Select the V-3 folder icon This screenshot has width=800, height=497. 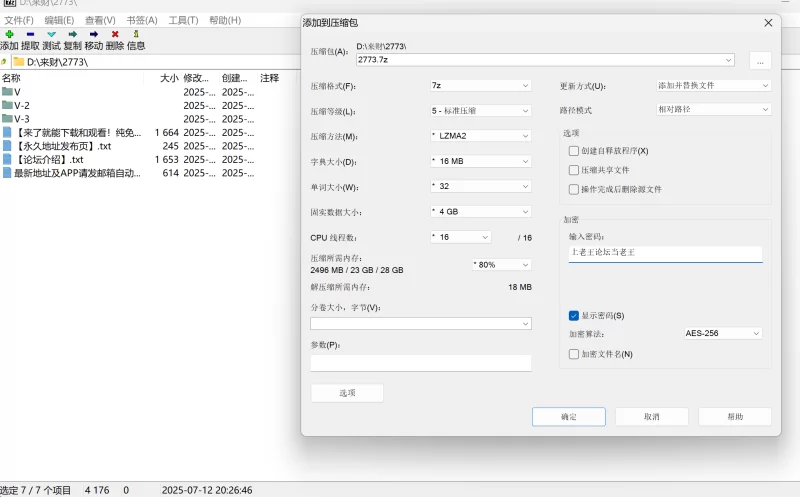7,119
